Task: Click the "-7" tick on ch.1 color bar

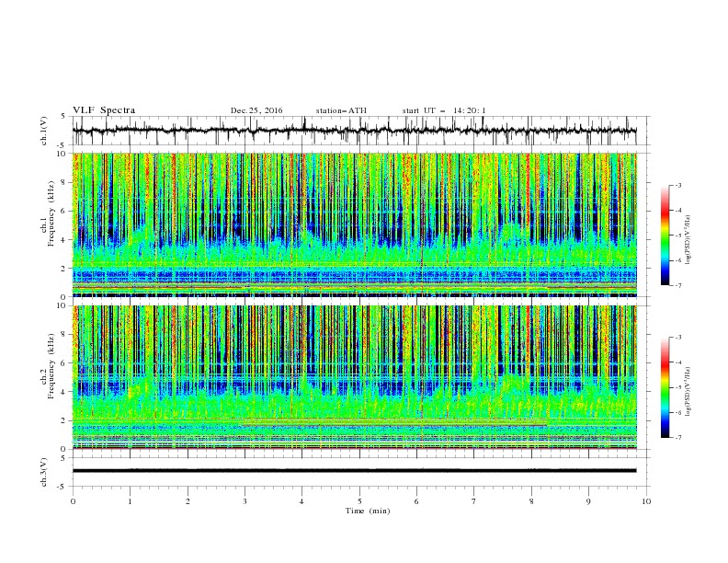Action: click(x=678, y=286)
